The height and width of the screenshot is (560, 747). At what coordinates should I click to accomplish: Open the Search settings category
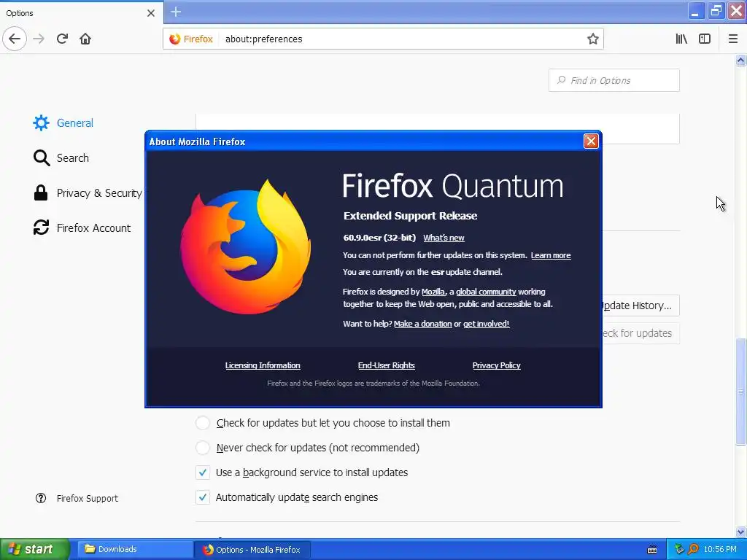pos(61,157)
